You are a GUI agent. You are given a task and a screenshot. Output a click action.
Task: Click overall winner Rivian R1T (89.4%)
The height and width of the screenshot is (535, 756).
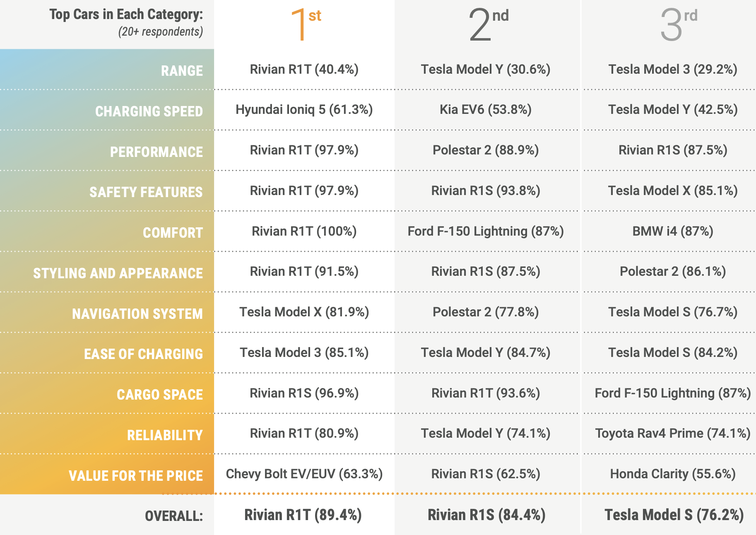303,515
